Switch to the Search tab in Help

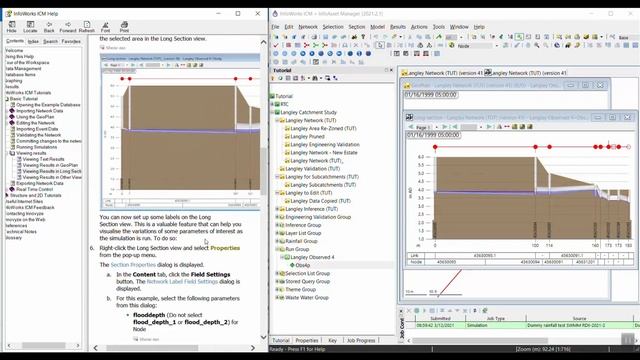click(50, 42)
